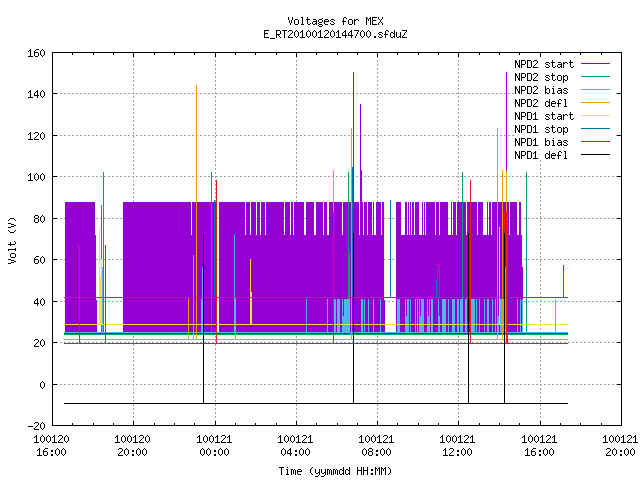Click the x-axis label 100121 00:00
This screenshot has width=640, height=480.
pos(214,446)
